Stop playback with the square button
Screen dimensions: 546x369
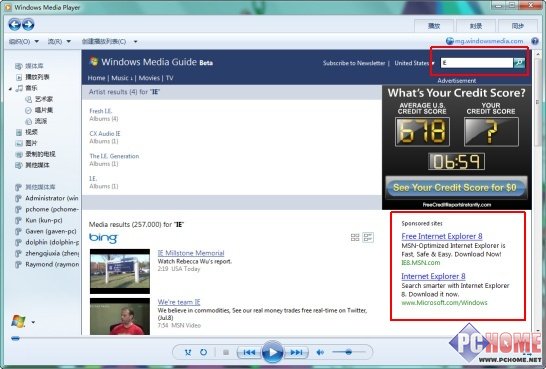click(x=226, y=352)
